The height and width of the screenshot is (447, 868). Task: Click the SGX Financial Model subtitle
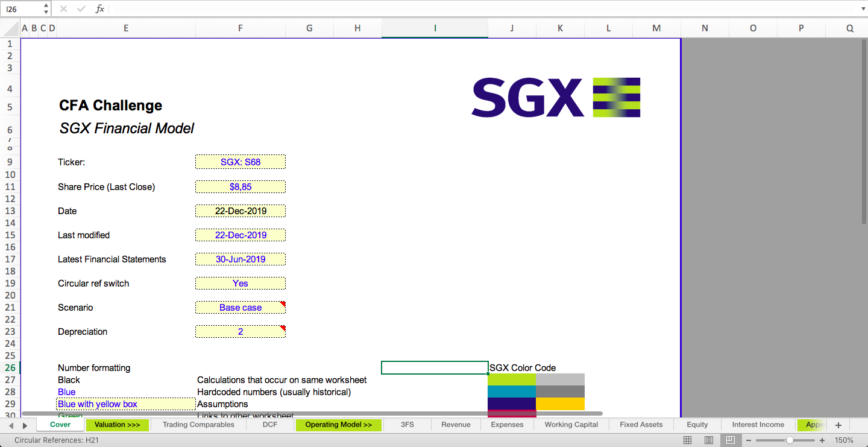tap(127, 128)
